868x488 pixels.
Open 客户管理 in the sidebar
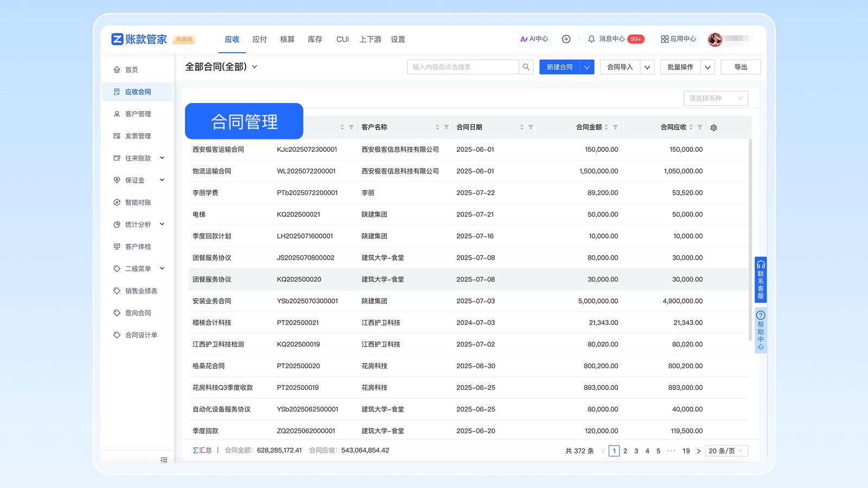point(138,114)
